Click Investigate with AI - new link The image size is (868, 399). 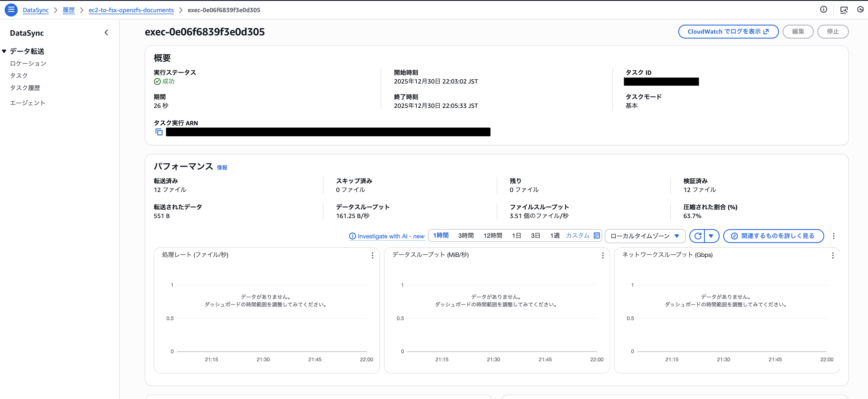click(x=386, y=236)
